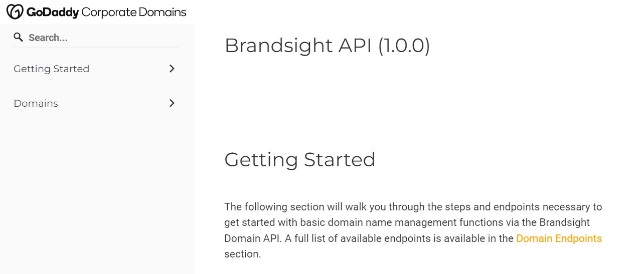Viewport: 644px width, 274px height.
Task: Click the first line of the intro paragraph
Action: (413, 207)
